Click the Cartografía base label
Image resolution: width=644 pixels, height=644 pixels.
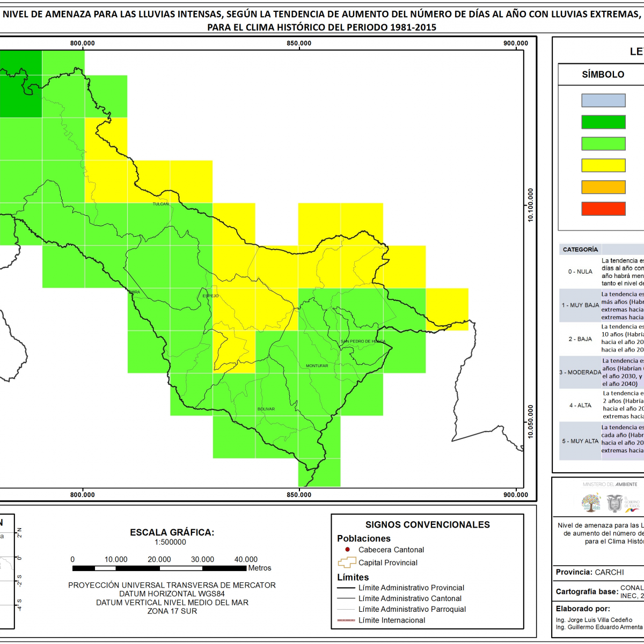586,591
